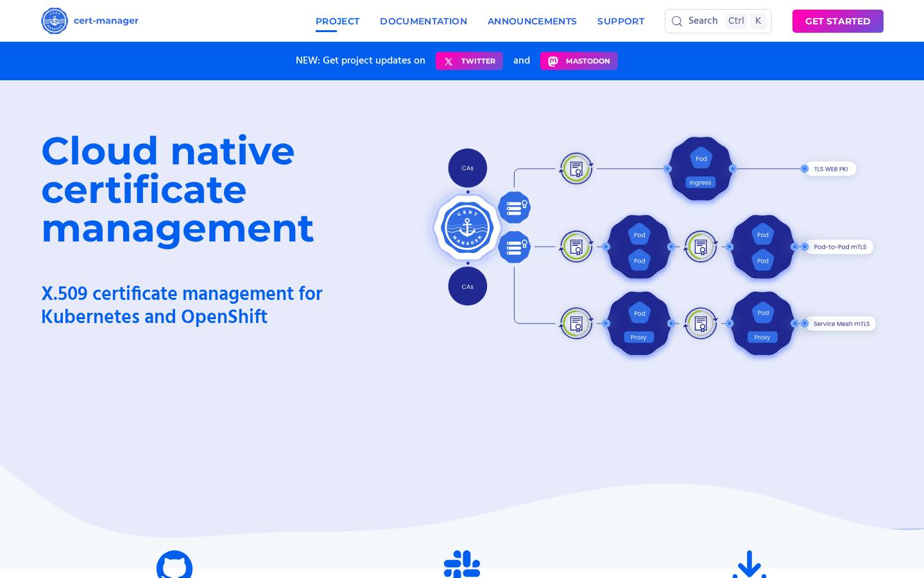Open the ANNOUNCEMENTS page
This screenshot has height=578, width=924.
[532, 21]
